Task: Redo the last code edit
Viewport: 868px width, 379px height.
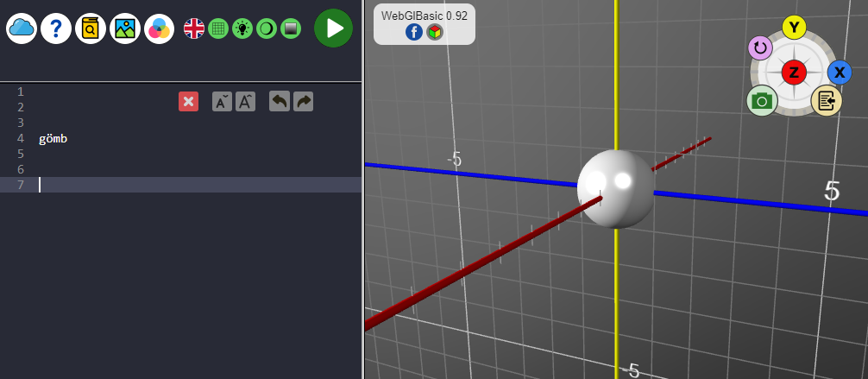Action: pos(303,101)
